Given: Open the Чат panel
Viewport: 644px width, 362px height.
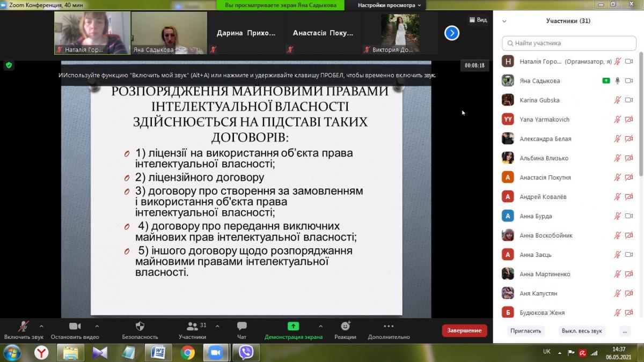Looking at the screenshot, I should [241, 330].
